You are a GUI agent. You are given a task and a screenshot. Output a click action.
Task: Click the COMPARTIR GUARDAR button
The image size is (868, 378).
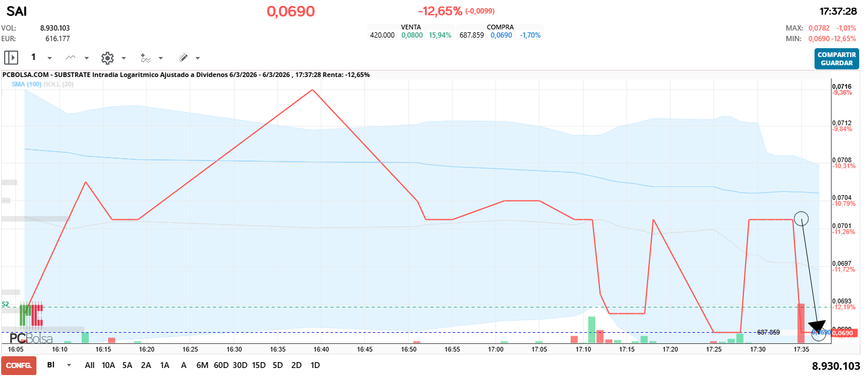[x=836, y=58]
